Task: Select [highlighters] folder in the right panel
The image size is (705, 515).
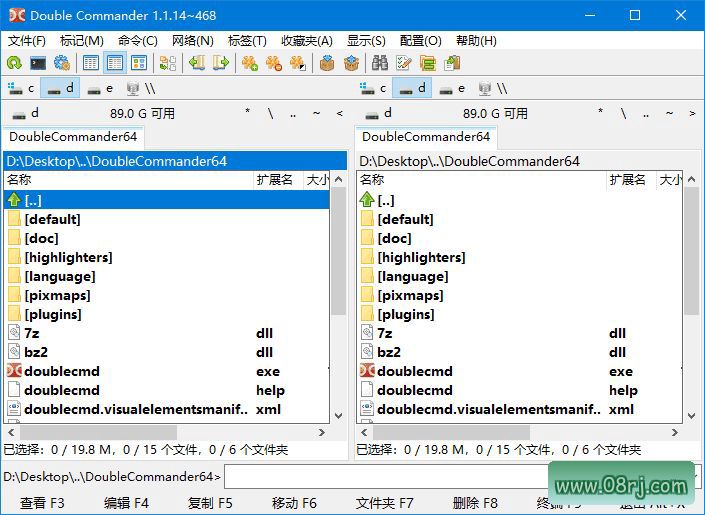Action: 519,257
